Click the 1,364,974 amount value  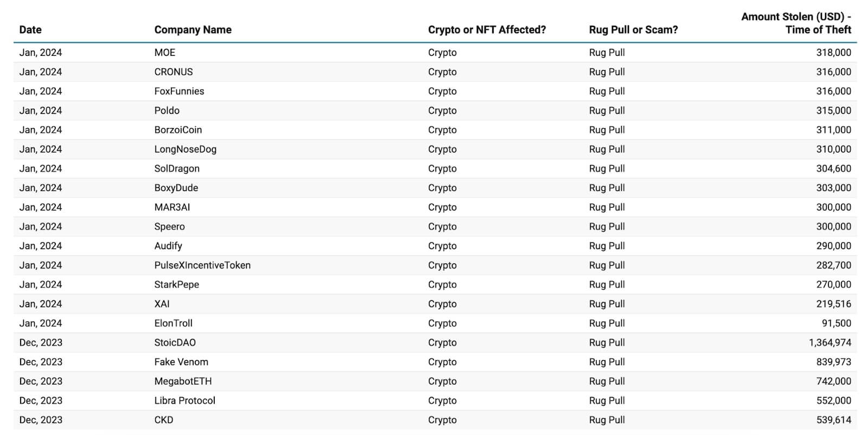tap(830, 343)
